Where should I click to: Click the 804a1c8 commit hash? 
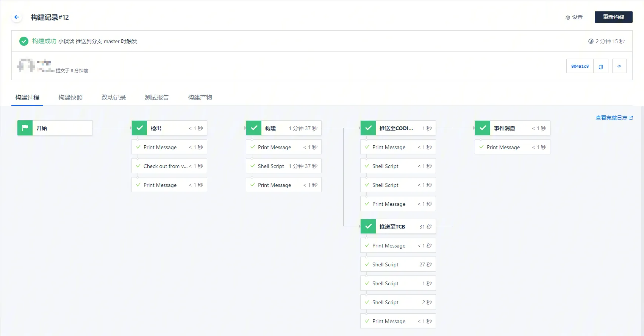[x=580, y=66]
